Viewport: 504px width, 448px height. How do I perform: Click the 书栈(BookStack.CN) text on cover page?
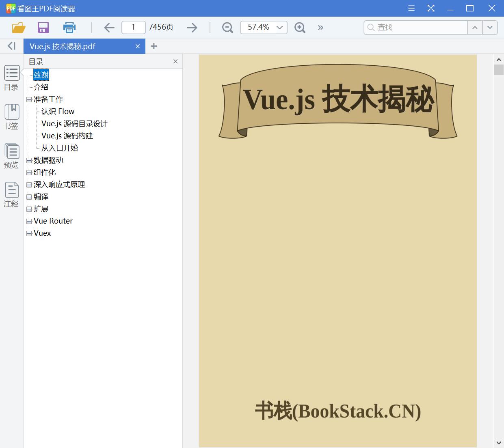pyautogui.click(x=338, y=411)
